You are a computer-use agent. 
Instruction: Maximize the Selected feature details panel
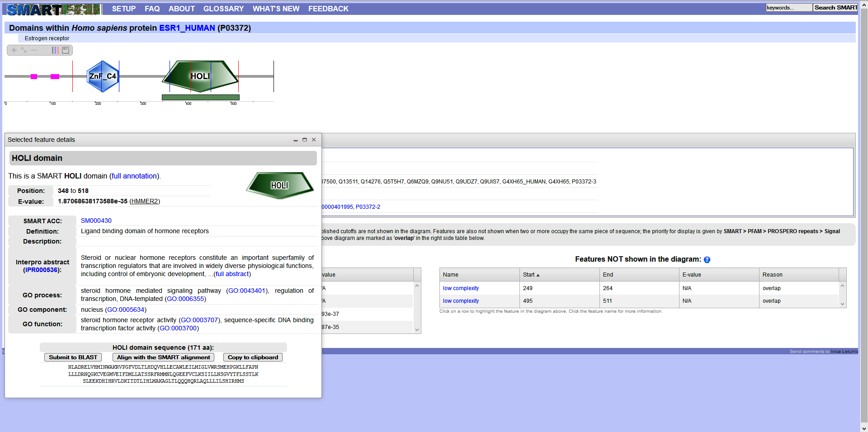click(x=305, y=140)
